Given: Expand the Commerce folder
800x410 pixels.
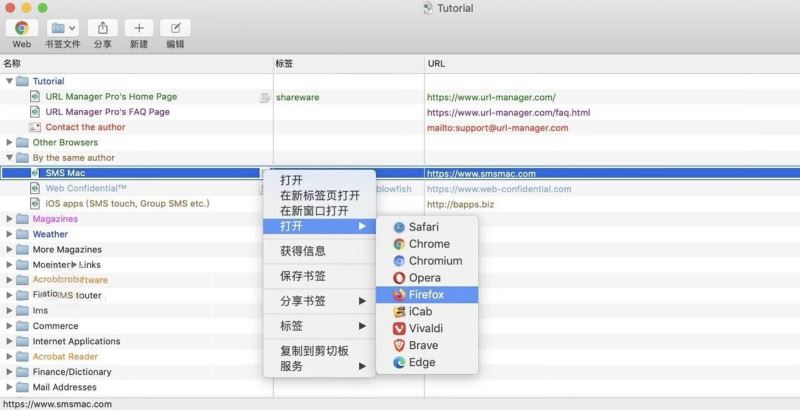Looking at the screenshot, I should (9, 326).
